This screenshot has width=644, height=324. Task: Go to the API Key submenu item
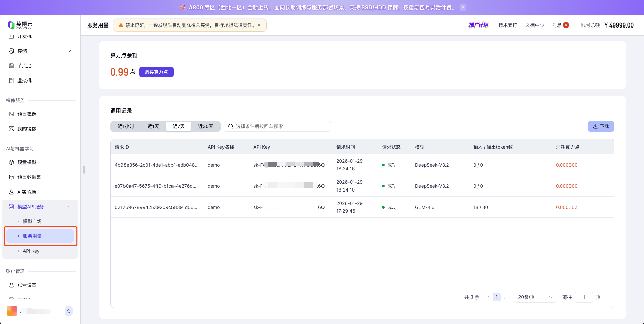pos(31,251)
